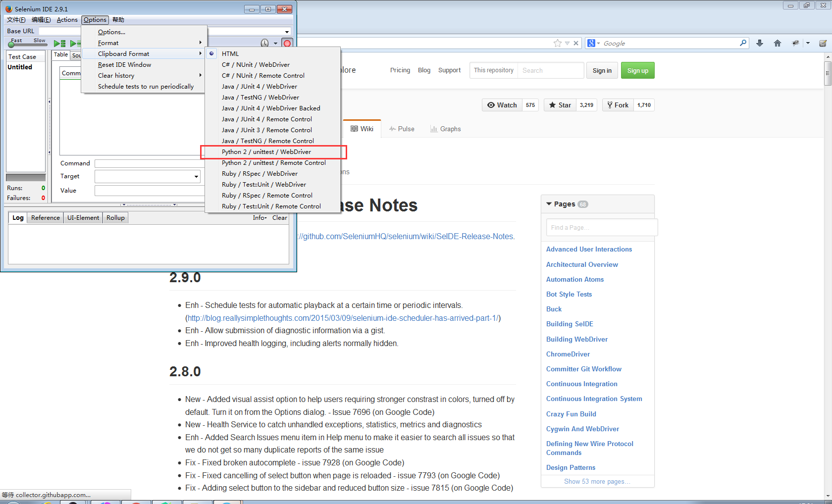This screenshot has width=832, height=504.
Task: Click the stop loading X in address bar
Action: (x=576, y=43)
